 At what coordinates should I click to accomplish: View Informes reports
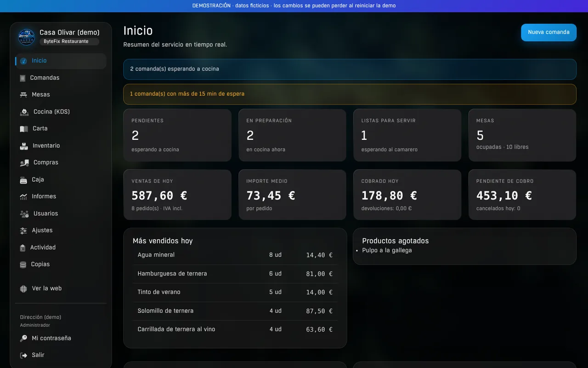tap(61, 196)
